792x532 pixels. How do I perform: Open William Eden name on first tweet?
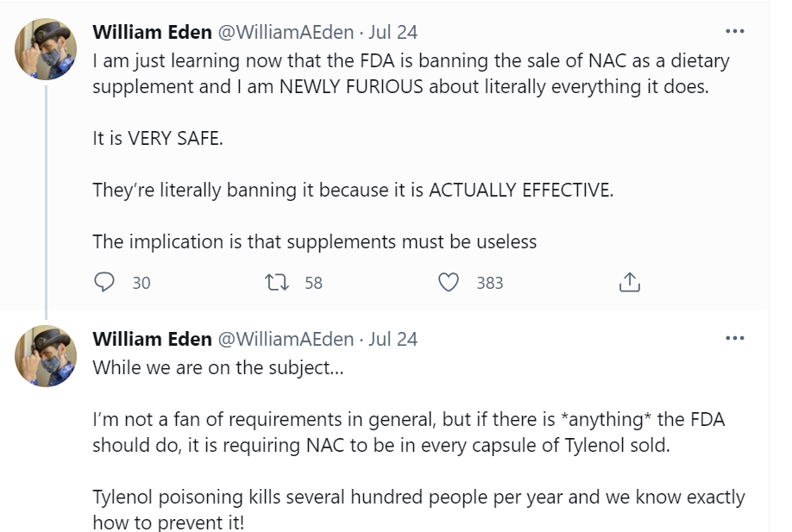tap(152, 32)
